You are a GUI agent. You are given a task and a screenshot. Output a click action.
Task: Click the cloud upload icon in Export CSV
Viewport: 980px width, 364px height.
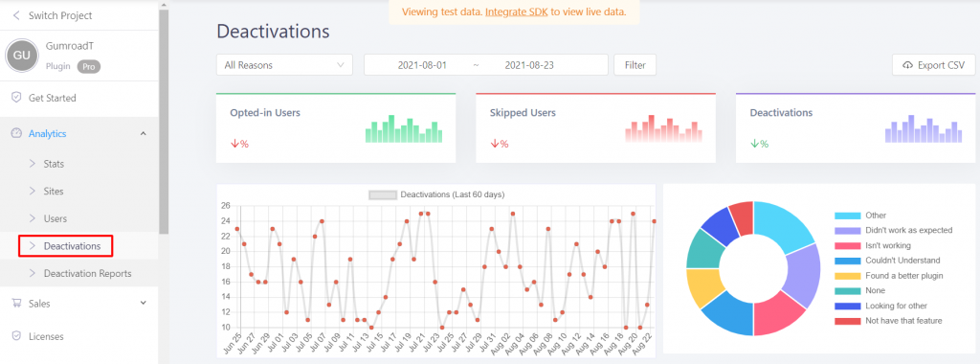pos(908,65)
